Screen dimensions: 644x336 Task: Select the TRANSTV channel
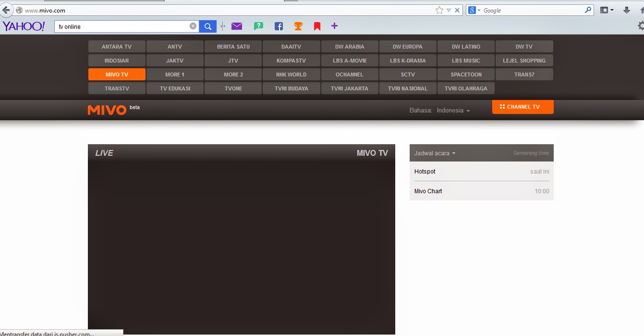(x=117, y=88)
